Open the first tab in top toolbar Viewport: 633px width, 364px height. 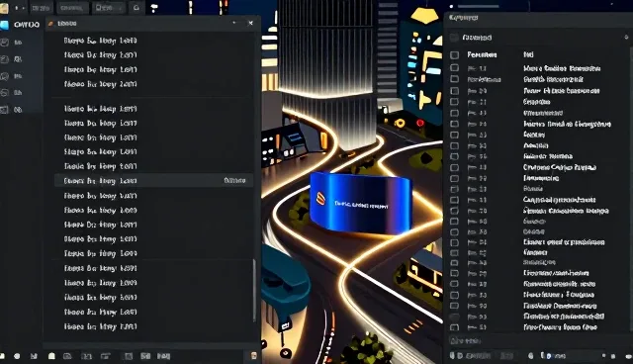click(x=42, y=8)
